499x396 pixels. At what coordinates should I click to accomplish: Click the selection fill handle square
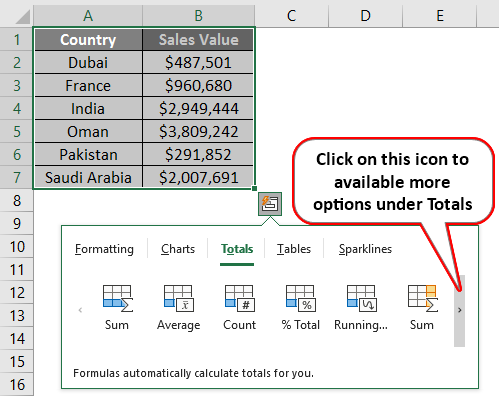[x=254, y=189]
